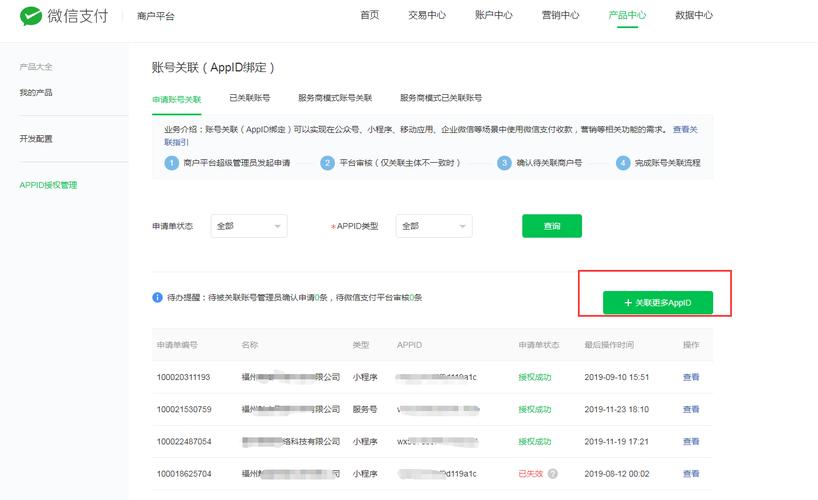Click 查看 for application 100022487054
Screen dimensions: 818x500
pos(691,442)
